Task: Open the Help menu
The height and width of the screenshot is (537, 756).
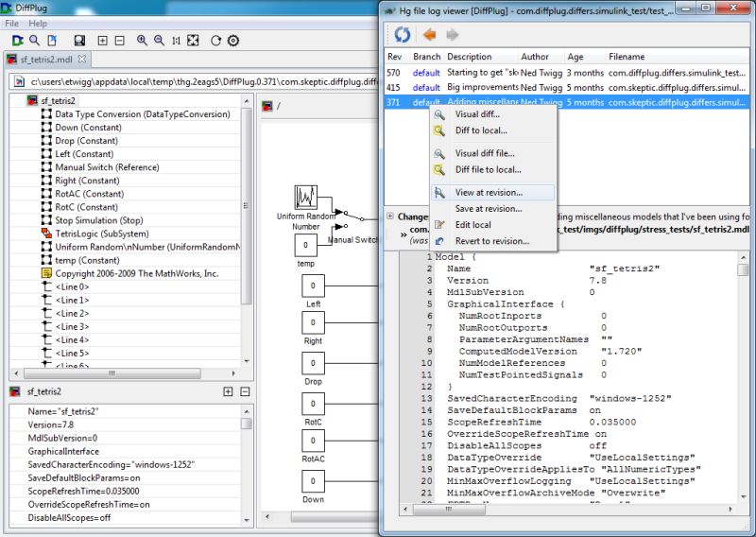Action: click(x=38, y=23)
